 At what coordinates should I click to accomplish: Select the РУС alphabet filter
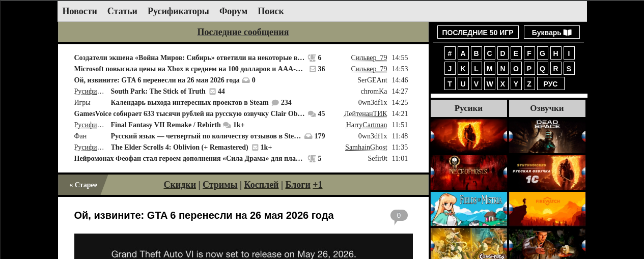(550, 84)
